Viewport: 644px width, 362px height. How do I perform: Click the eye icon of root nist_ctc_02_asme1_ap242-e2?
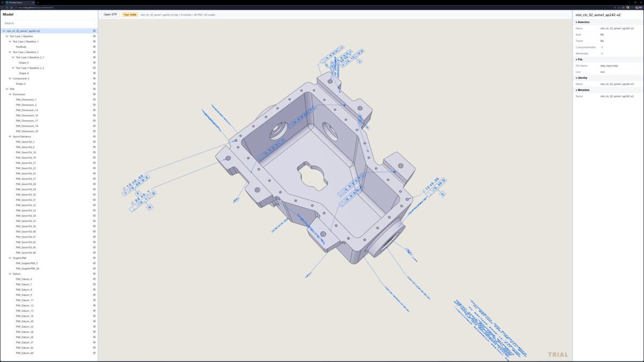tap(94, 31)
